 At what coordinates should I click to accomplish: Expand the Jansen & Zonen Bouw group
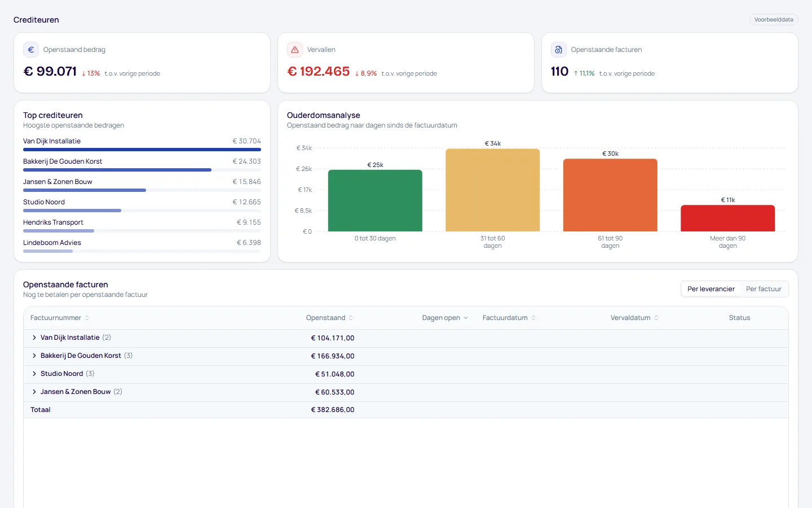click(34, 392)
